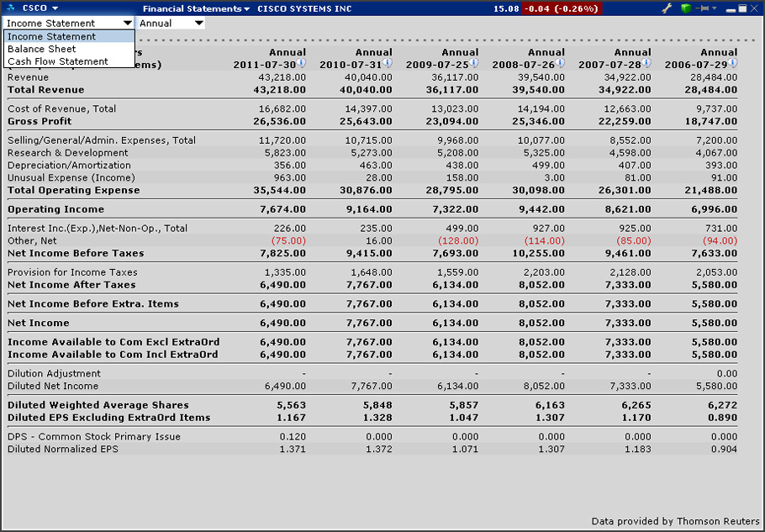The width and height of the screenshot is (765, 532).
Task: Select the Operating Income row label
Action: (x=56, y=209)
